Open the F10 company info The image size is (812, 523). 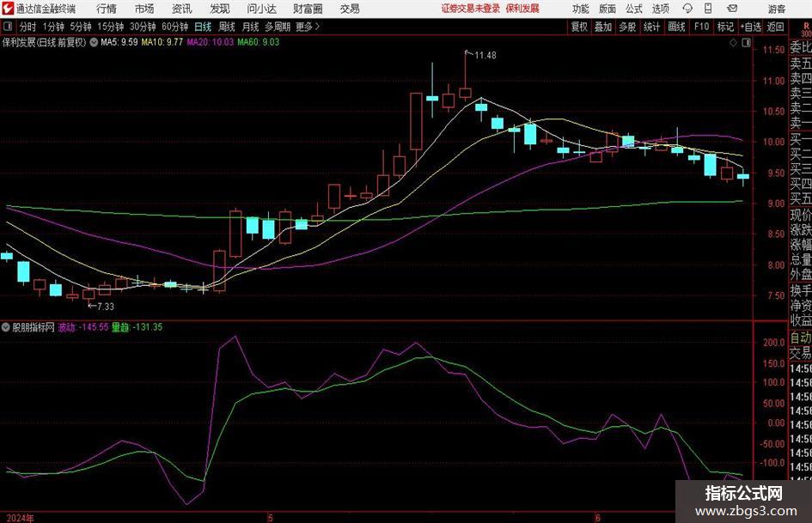(x=701, y=27)
